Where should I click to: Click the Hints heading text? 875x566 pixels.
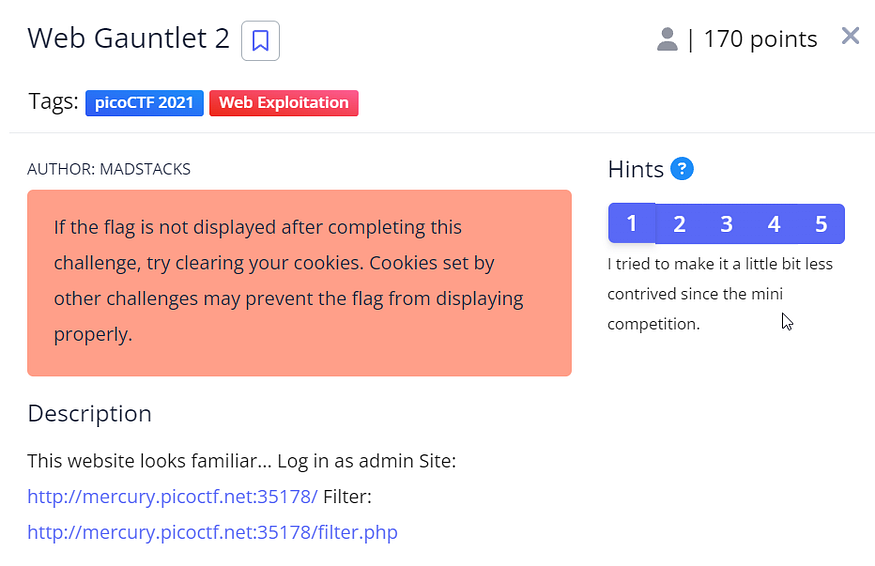635,169
